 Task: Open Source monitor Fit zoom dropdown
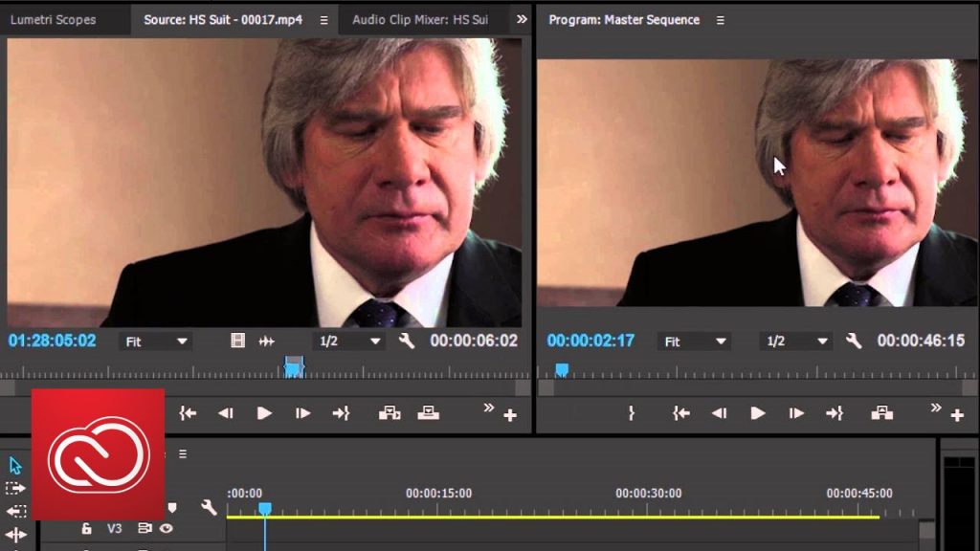click(156, 342)
